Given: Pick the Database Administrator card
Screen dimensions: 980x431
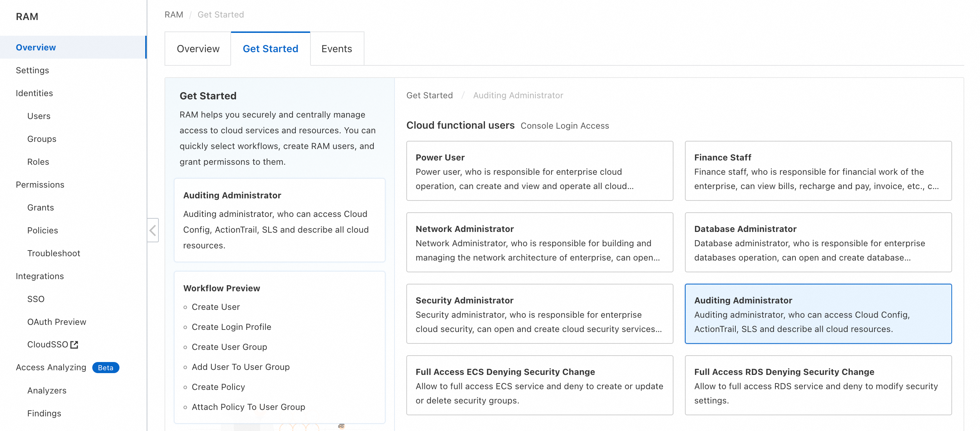Looking at the screenshot, I should [818, 243].
